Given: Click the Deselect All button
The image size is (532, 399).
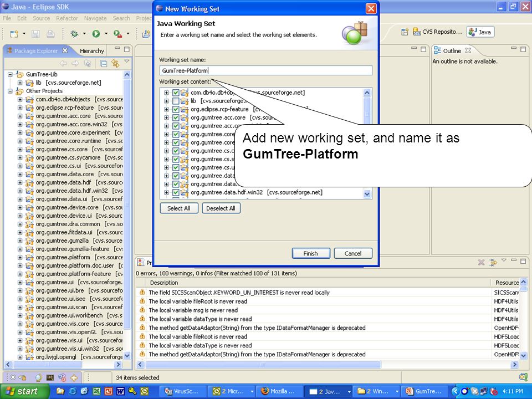Looking at the screenshot, I should point(221,208).
